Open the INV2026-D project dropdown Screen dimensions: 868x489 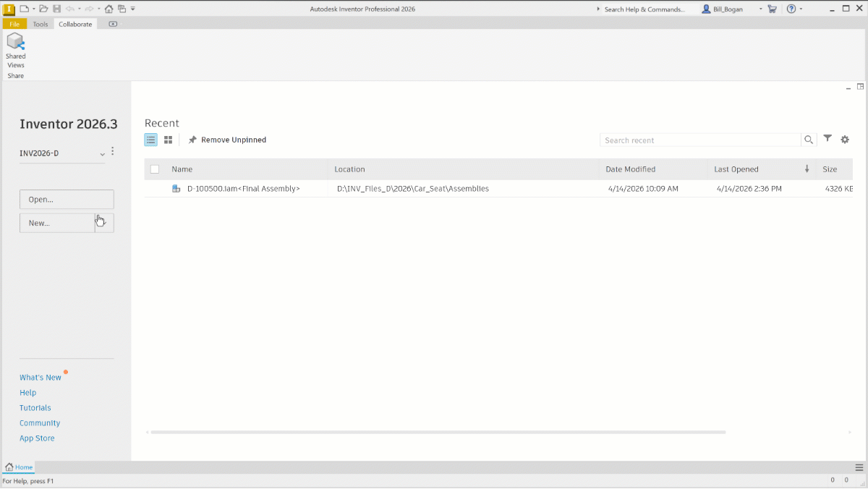click(102, 154)
